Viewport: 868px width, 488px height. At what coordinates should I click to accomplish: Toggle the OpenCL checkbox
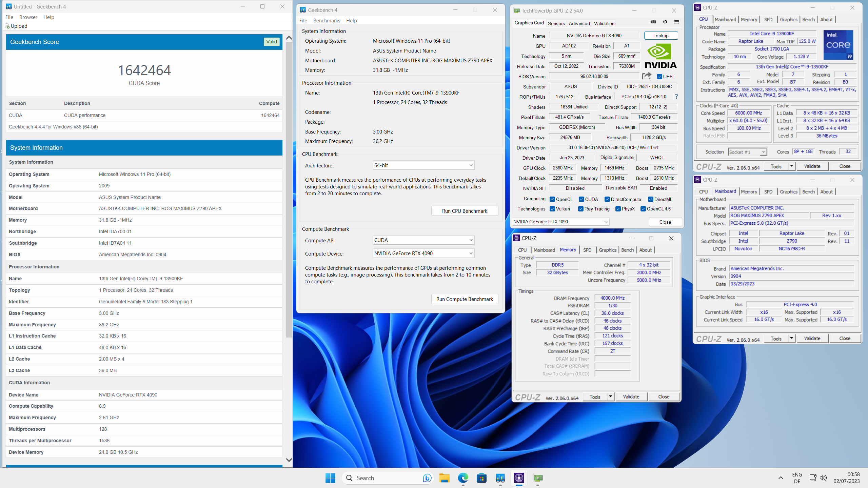[552, 199]
